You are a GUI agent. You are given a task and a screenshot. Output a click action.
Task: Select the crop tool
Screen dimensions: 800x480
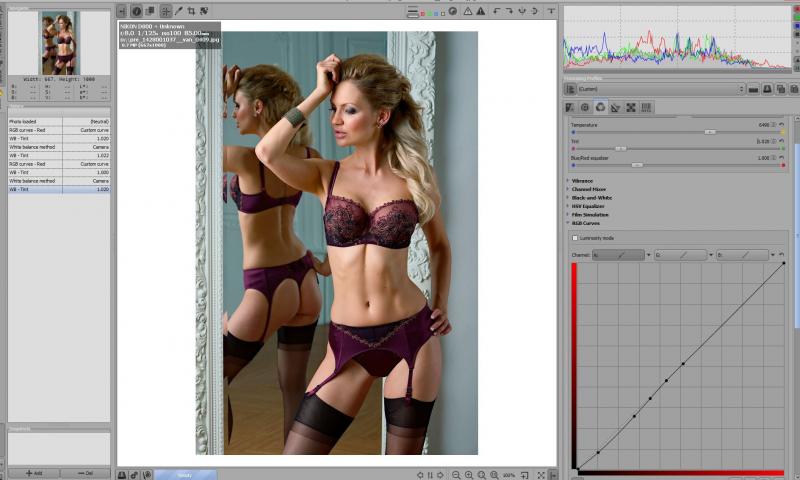(x=191, y=11)
